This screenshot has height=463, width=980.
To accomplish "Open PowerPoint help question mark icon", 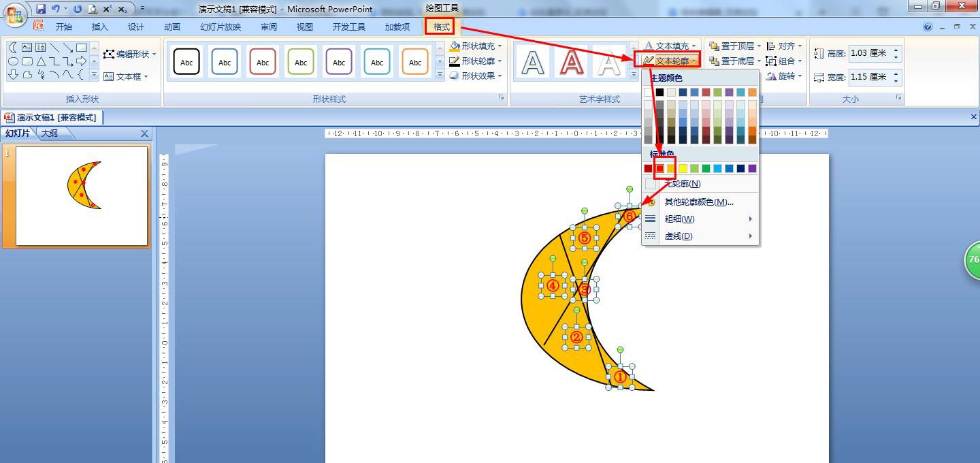I will click(x=928, y=27).
